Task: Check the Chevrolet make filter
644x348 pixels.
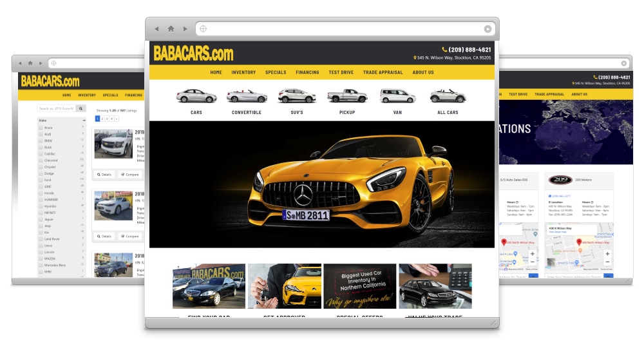Action: [x=41, y=160]
